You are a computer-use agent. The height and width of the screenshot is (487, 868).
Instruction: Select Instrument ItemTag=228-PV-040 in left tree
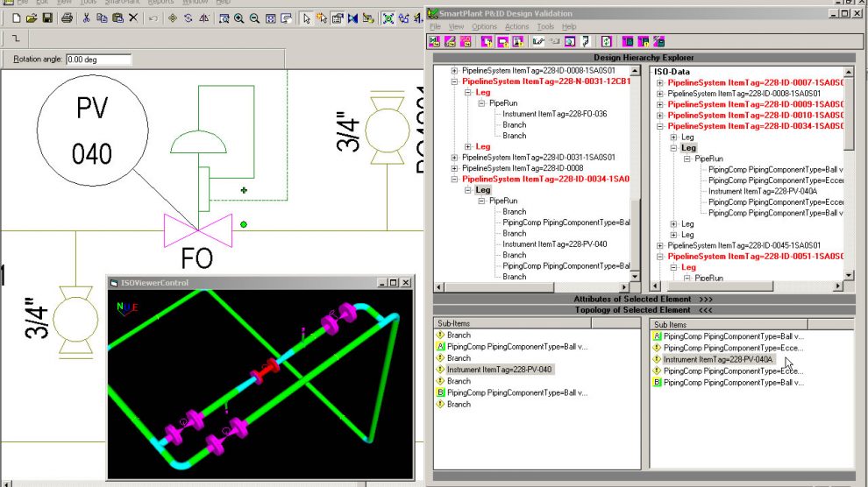555,244
